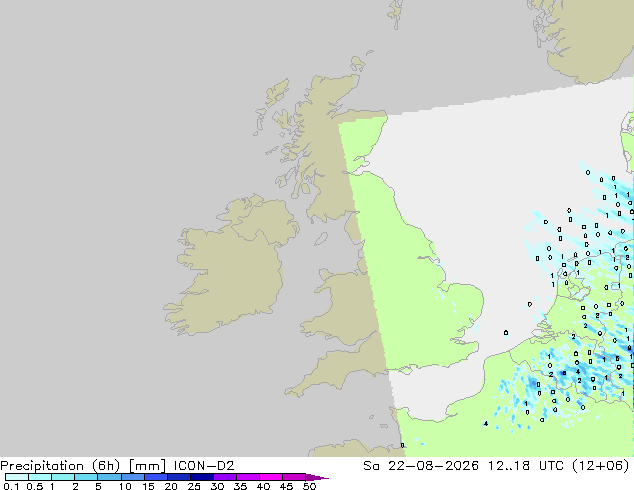Click the 0.1 mm lightest cyan legend swatch
The width and height of the screenshot is (634, 490).
[x=17, y=477]
